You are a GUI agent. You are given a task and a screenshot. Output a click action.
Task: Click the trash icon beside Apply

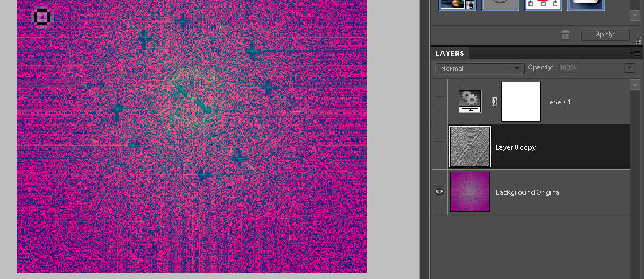[x=565, y=35]
